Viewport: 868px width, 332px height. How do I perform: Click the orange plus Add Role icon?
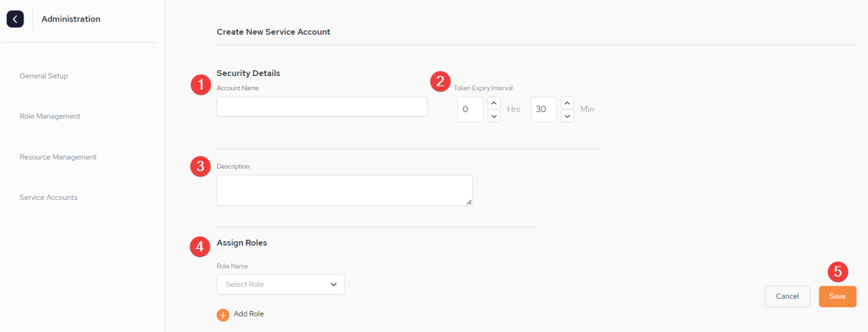(223, 315)
